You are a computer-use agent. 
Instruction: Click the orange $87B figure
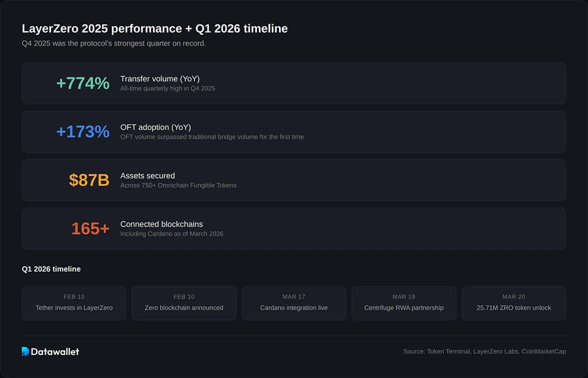89,180
